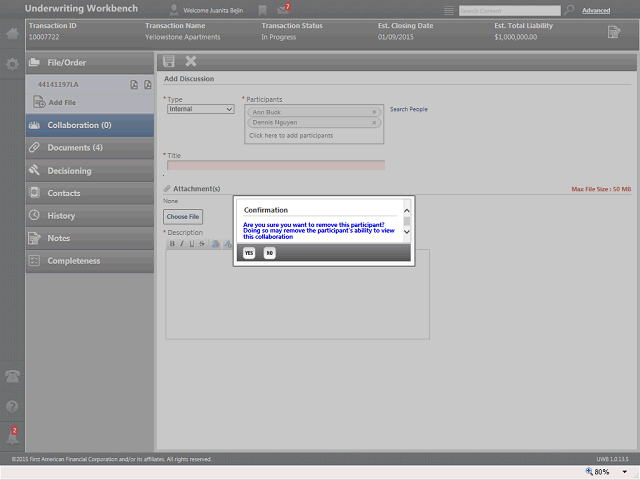Open the settings gear icon

click(12, 64)
